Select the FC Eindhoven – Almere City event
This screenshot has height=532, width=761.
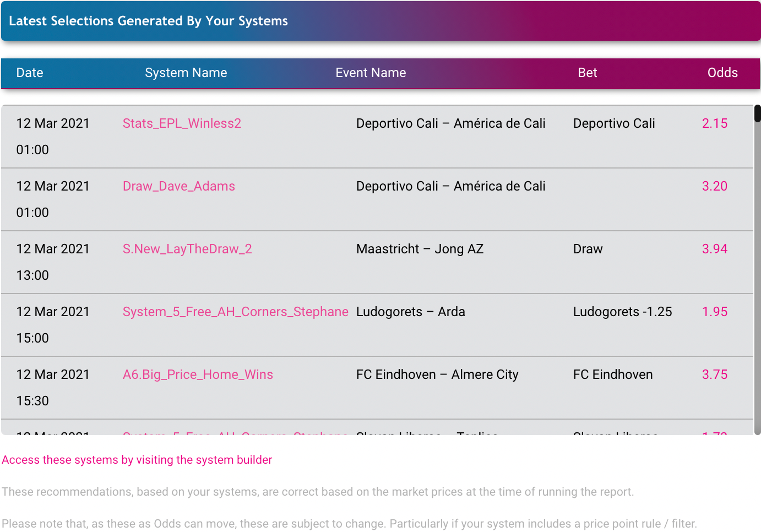(x=437, y=374)
